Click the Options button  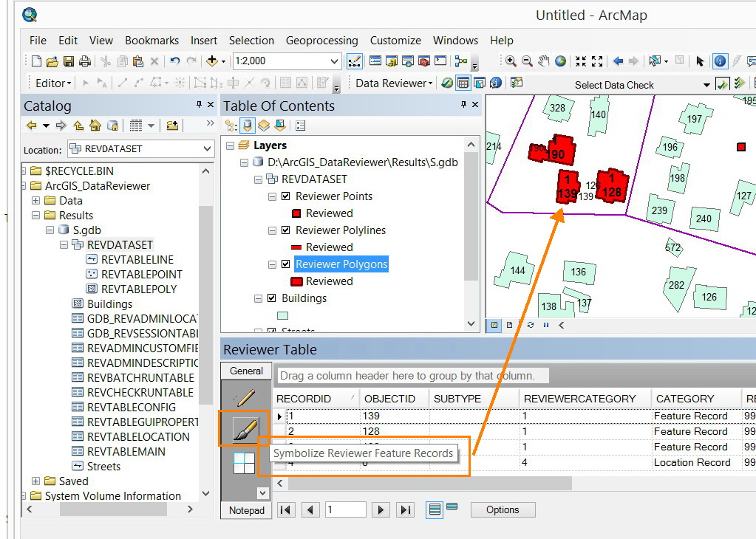pyautogui.click(x=503, y=509)
